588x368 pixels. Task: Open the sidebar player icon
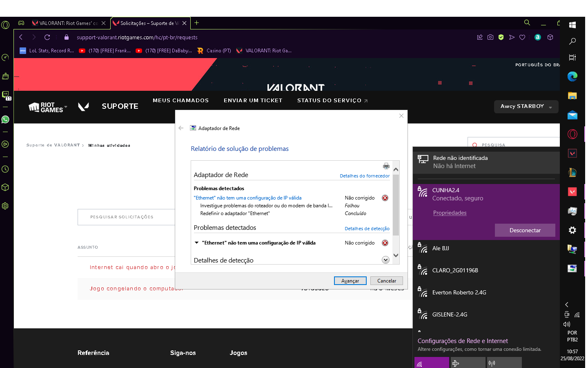pyautogui.click(x=5, y=144)
